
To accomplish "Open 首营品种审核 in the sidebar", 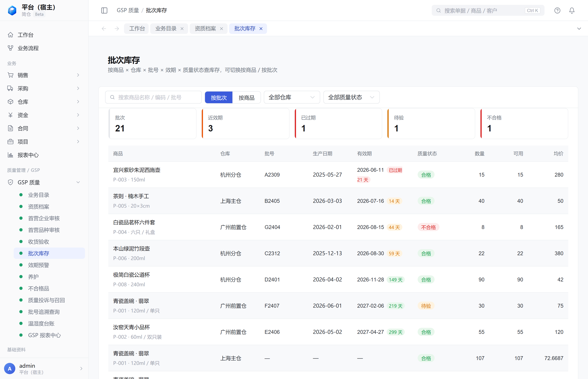I will tap(49, 230).
